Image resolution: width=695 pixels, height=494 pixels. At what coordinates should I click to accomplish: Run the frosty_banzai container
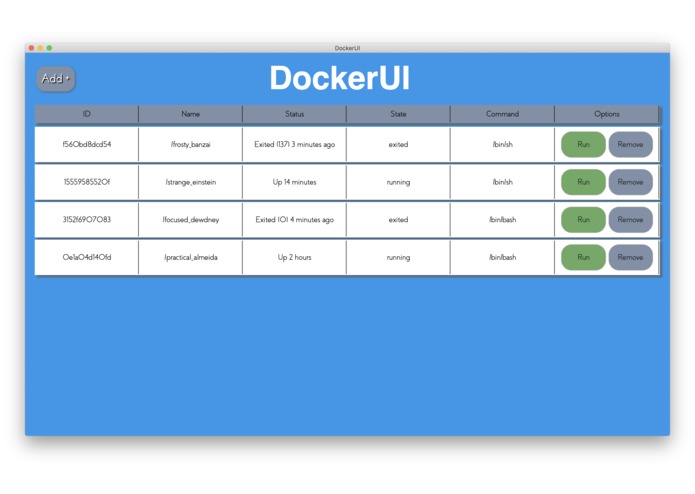583,144
